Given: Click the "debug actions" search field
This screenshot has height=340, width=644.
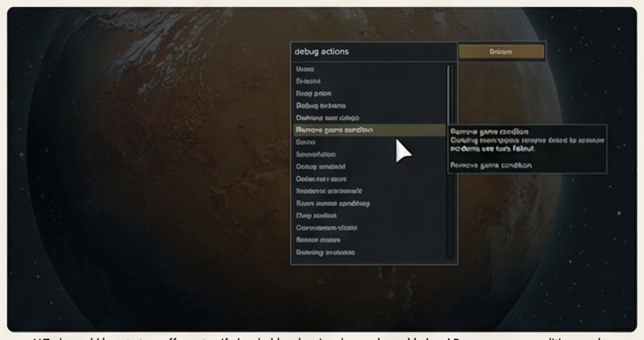Looking at the screenshot, I should coord(374,52).
